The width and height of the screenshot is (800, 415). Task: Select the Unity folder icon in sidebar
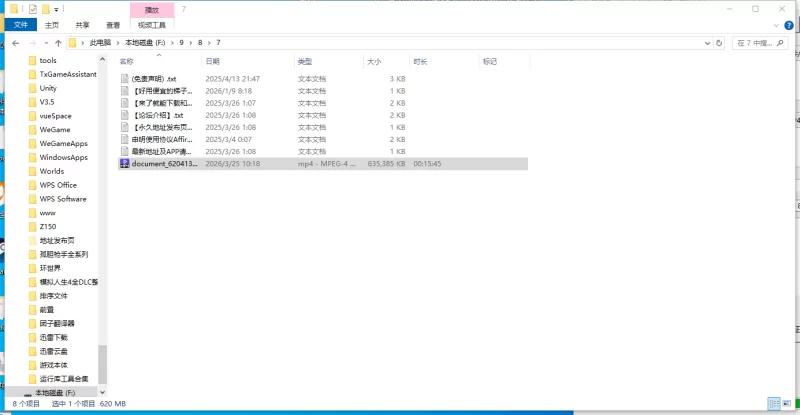tap(33, 88)
